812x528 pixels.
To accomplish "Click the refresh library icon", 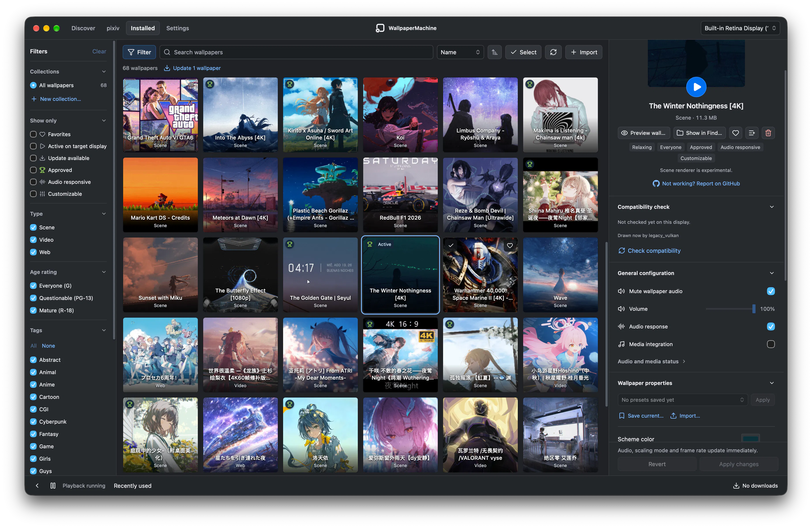I will click(x=553, y=52).
